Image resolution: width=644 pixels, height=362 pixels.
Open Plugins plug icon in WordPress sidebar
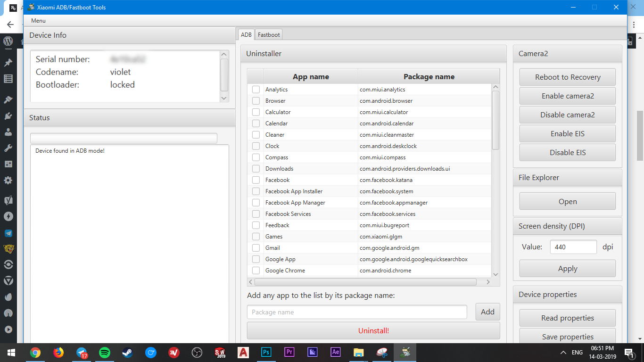[x=8, y=116]
